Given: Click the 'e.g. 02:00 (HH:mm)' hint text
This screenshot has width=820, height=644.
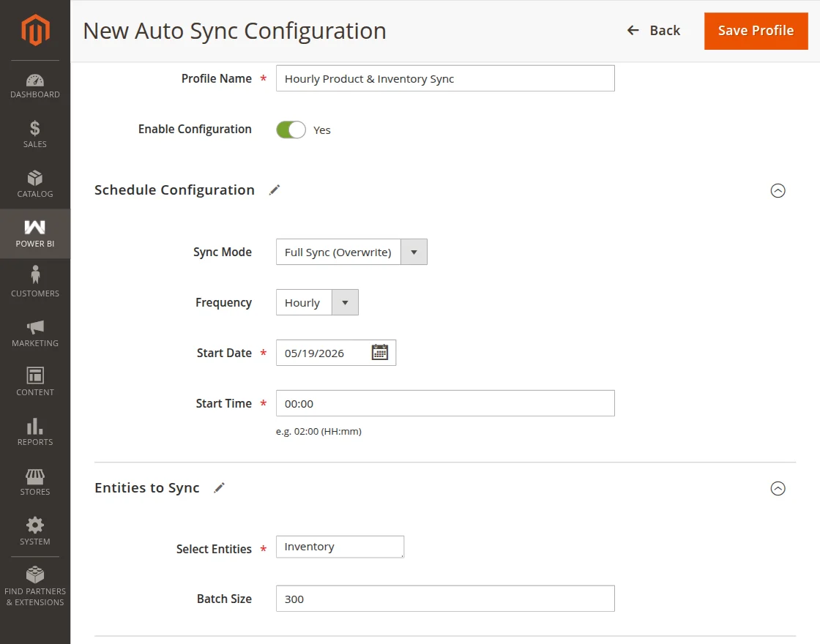Looking at the screenshot, I should click(x=318, y=432).
